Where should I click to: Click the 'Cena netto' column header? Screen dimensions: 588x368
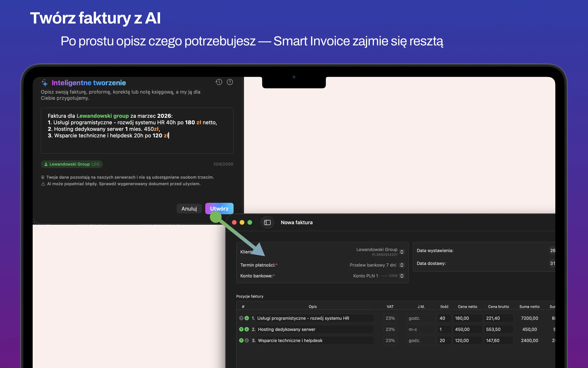(468, 307)
